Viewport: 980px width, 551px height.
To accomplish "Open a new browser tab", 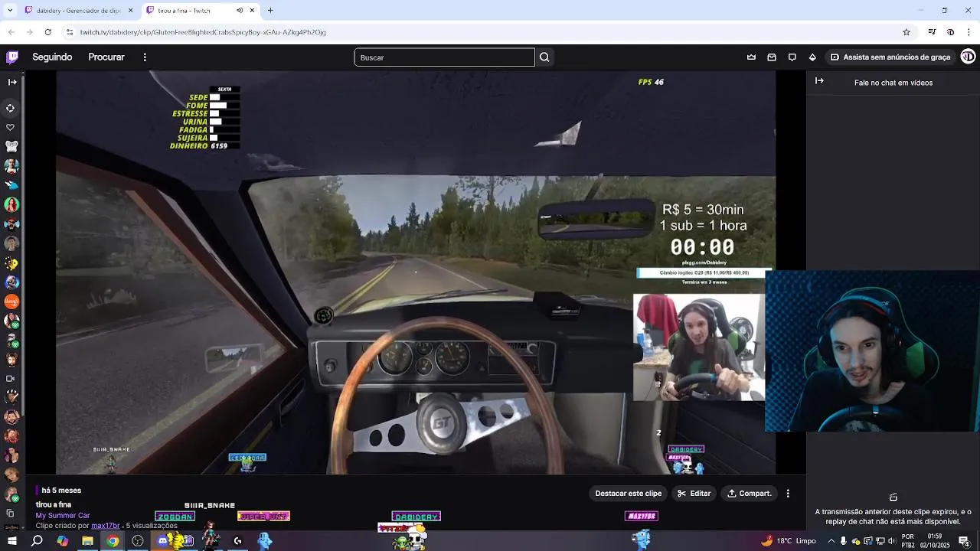I will click(x=270, y=11).
